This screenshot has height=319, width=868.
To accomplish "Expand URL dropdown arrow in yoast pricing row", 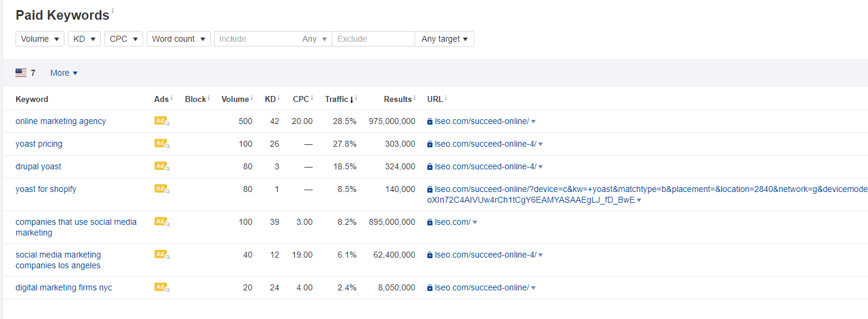I will click(540, 144).
